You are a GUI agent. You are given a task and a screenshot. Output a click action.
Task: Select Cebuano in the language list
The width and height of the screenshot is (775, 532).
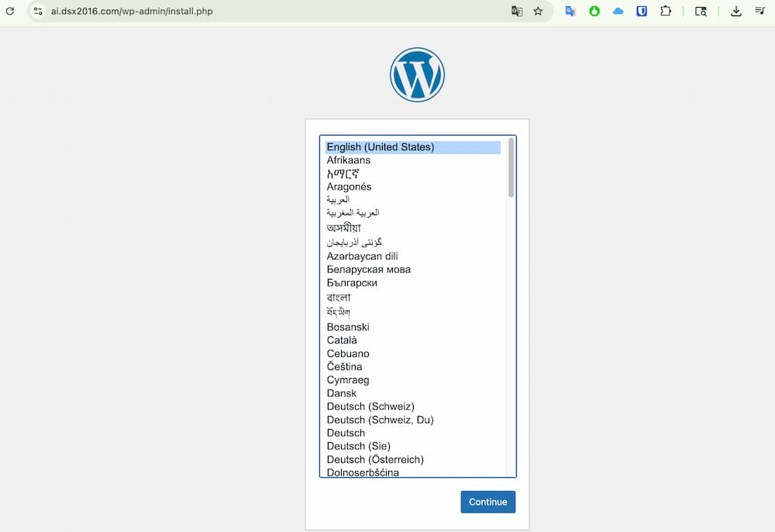click(413, 354)
